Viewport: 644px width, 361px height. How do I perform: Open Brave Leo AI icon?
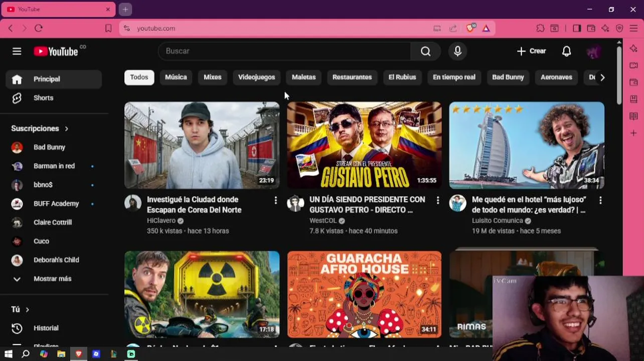tap(605, 29)
